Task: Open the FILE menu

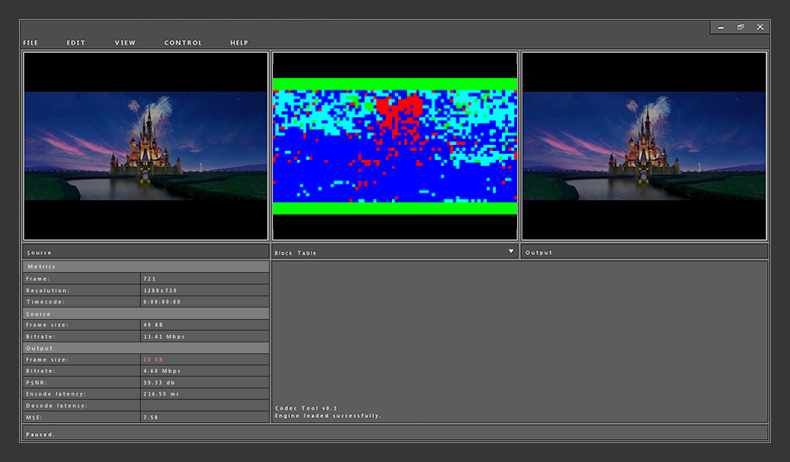Action: click(31, 43)
